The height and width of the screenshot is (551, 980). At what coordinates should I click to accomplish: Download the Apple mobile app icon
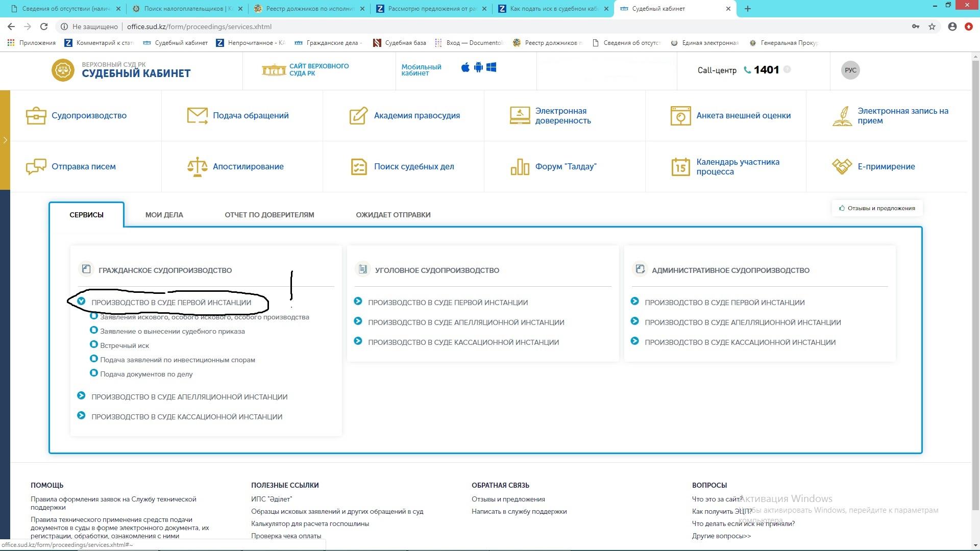465,67
